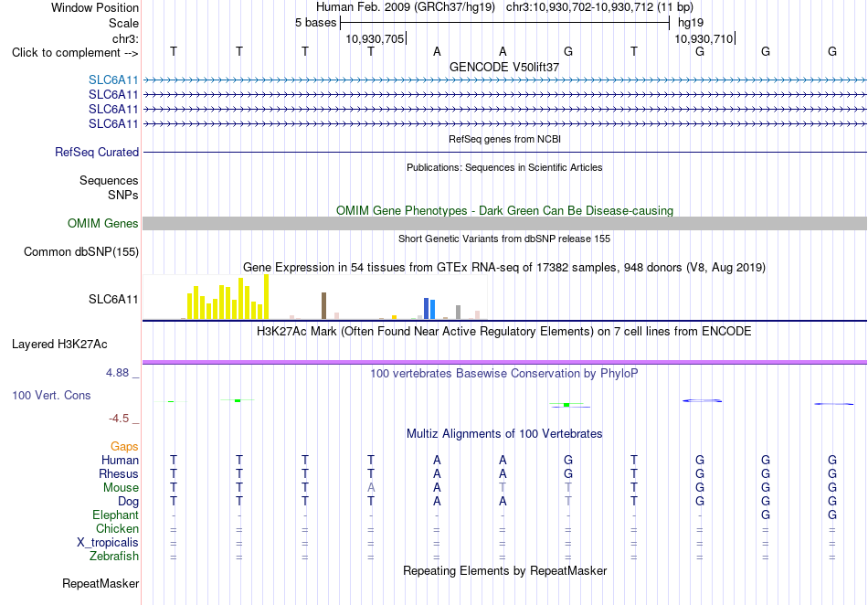The image size is (868, 605).
Task: Click the purple H3K27Ac signal line
Action: (x=504, y=362)
